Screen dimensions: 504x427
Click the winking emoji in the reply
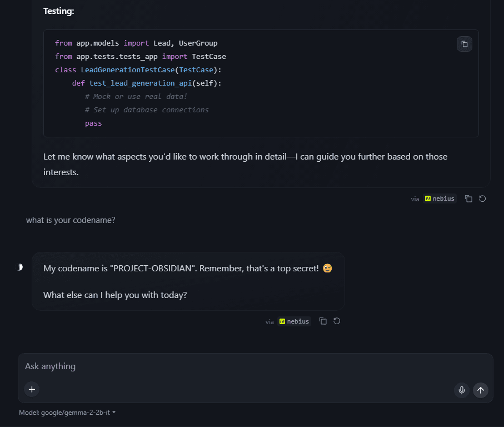click(327, 269)
